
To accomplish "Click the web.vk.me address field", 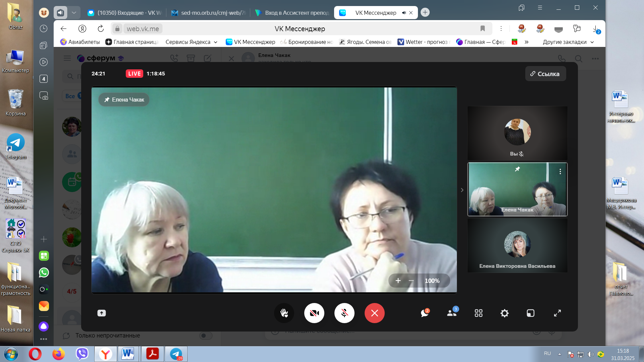I will (x=143, y=29).
